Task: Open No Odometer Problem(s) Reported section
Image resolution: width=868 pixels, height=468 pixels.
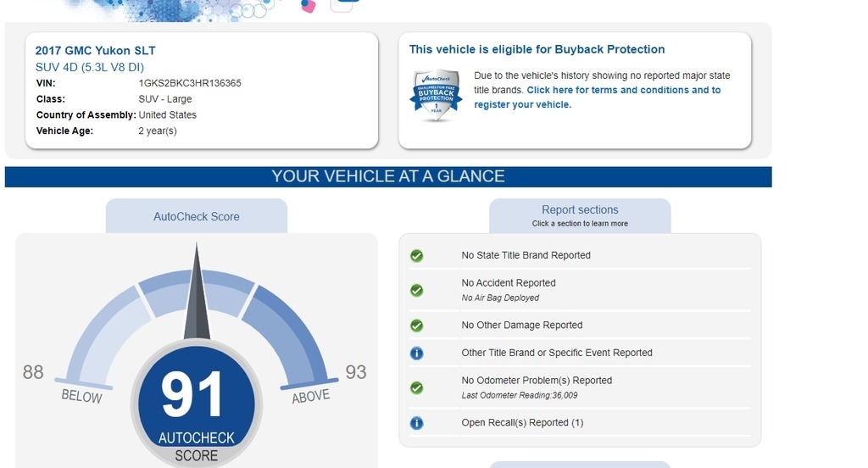Action: point(537,381)
